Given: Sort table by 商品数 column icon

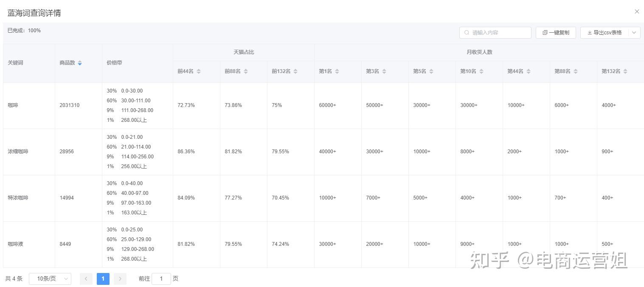Looking at the screenshot, I should pyautogui.click(x=80, y=63).
